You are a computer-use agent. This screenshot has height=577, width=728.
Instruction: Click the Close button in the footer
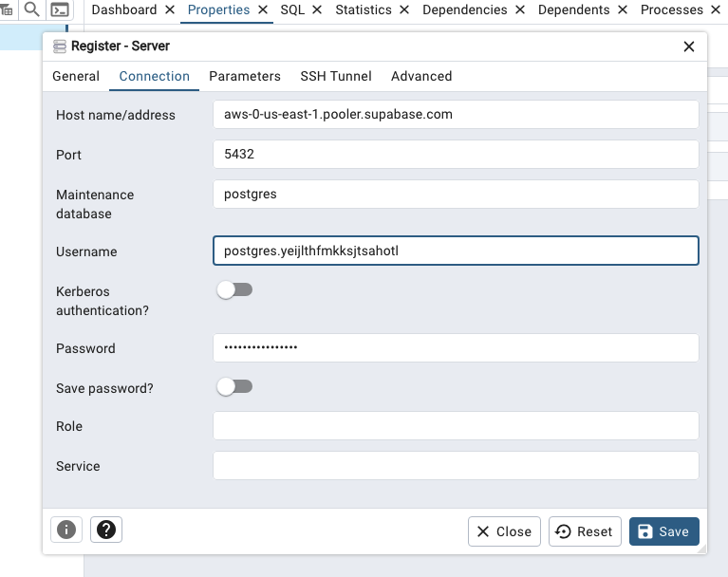coord(504,531)
